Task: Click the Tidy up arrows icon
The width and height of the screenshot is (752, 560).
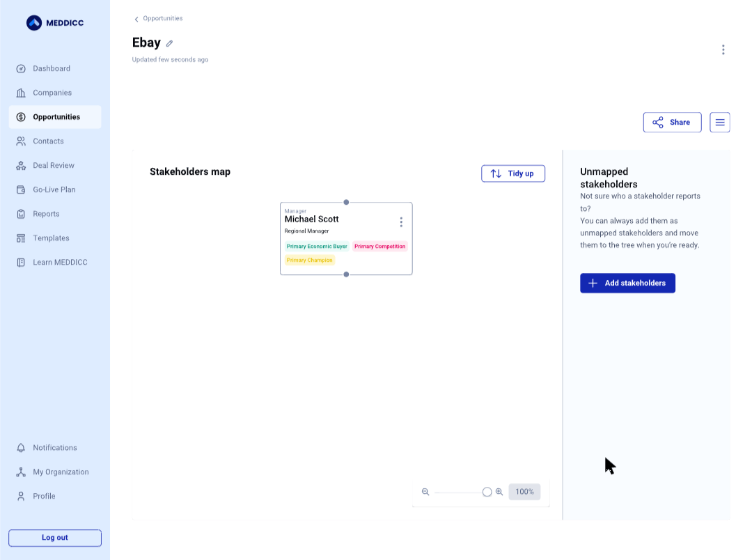Action: pyautogui.click(x=496, y=173)
